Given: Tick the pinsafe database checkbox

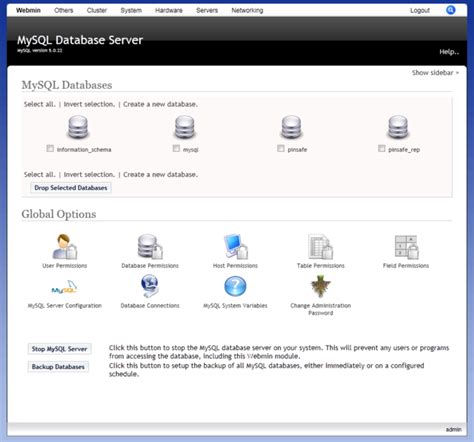Looking at the screenshot, I should coord(281,148).
